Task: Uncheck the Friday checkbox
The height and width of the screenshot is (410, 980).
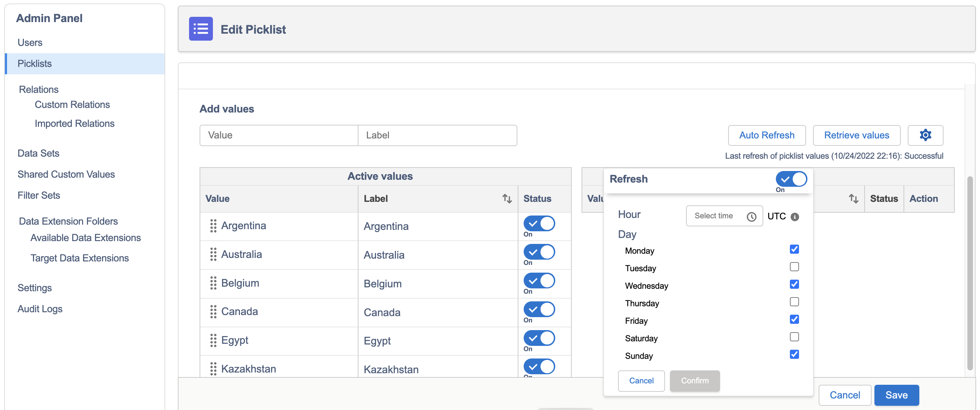Action: pyautogui.click(x=794, y=319)
